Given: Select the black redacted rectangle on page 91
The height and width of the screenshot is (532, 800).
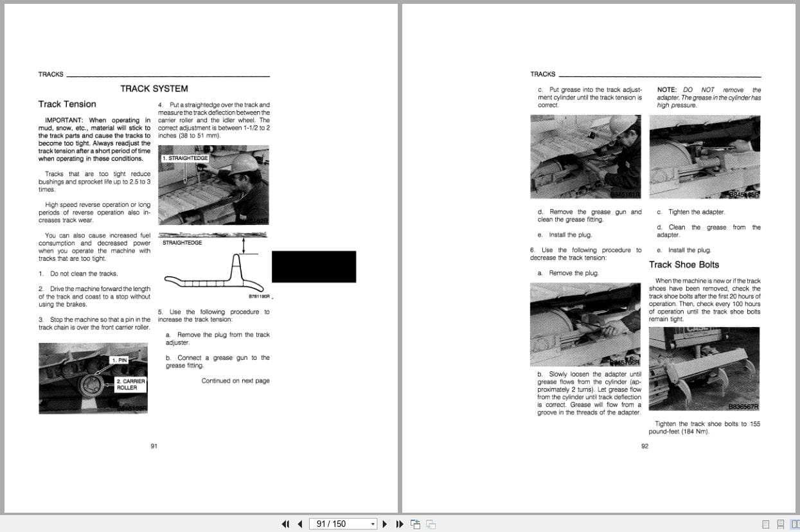Looking at the screenshot, I should 314,266.
